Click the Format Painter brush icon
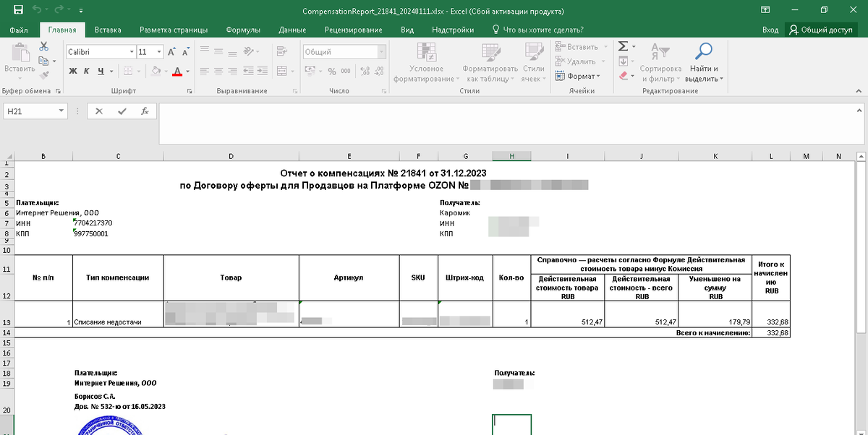 [x=43, y=75]
